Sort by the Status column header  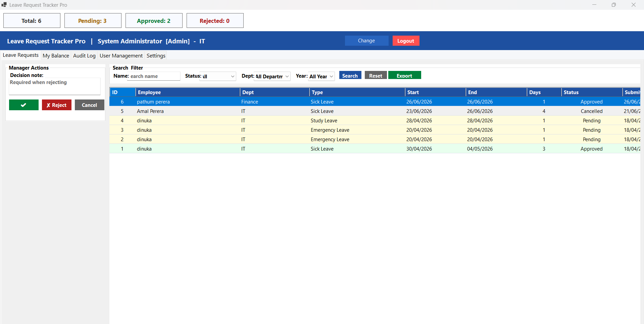click(592, 92)
